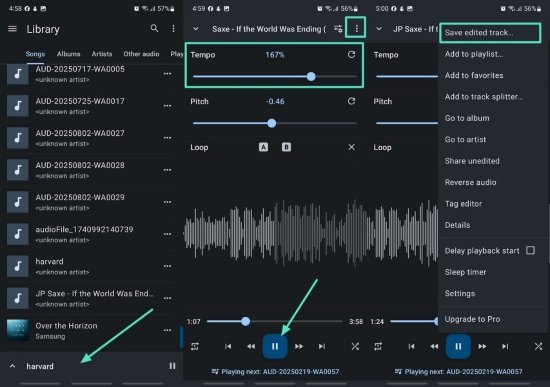The width and height of the screenshot is (550, 387).
Task: Toggle shuffle in the middle player
Action: coord(355,347)
